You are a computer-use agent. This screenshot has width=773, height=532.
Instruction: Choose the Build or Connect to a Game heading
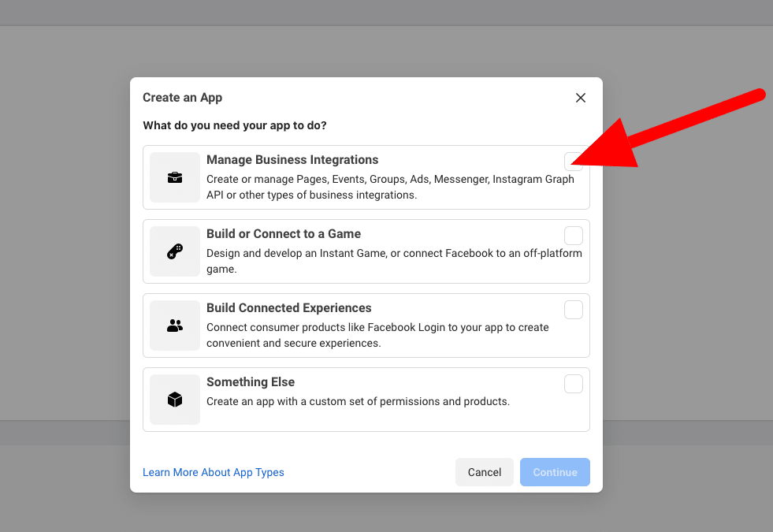coord(284,234)
